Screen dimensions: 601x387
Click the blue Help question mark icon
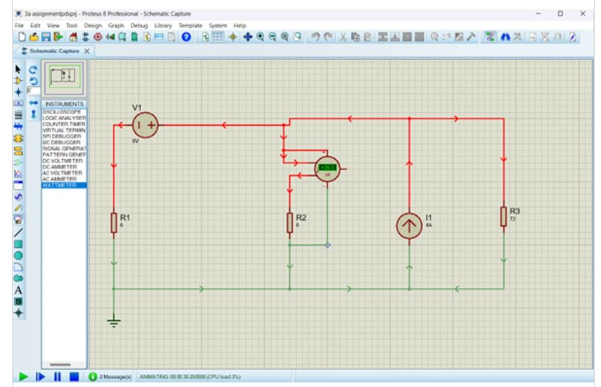coord(186,37)
